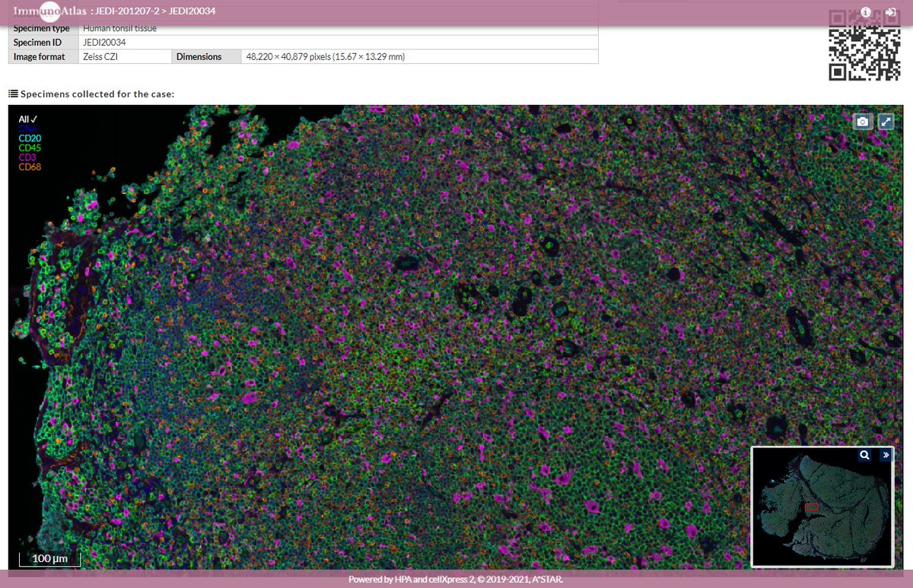Click the 'Specimen ID' label cell
Image resolution: width=913 pixels, height=588 pixels.
pyautogui.click(x=43, y=43)
